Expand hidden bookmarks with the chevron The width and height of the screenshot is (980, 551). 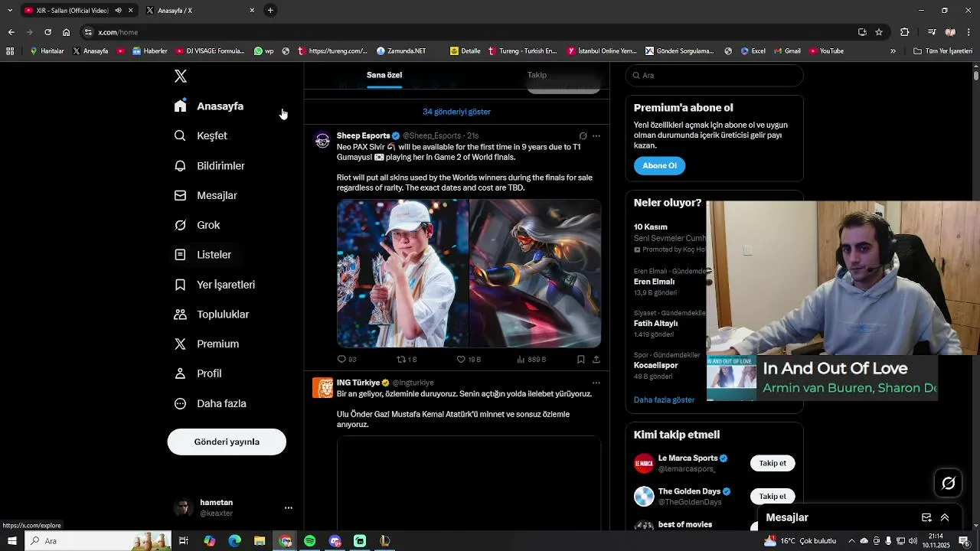pyautogui.click(x=893, y=51)
